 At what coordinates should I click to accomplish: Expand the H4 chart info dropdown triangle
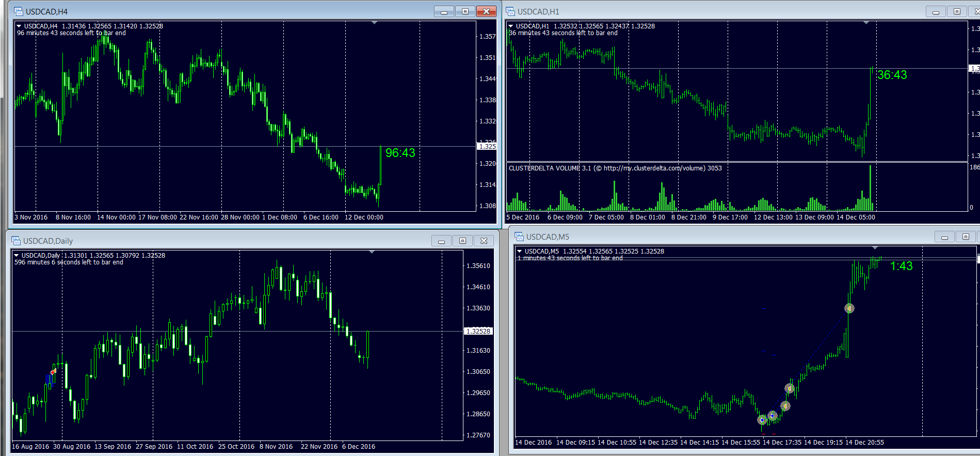(x=19, y=26)
